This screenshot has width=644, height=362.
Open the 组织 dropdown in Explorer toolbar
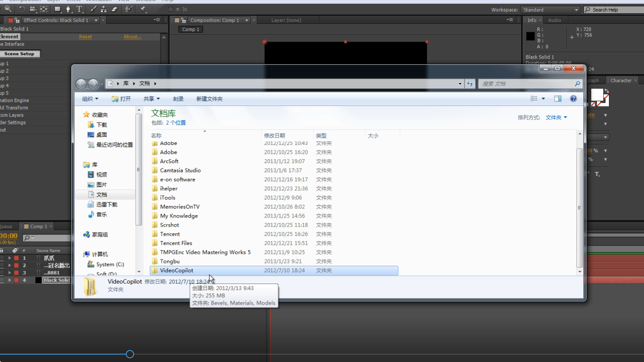point(90,99)
